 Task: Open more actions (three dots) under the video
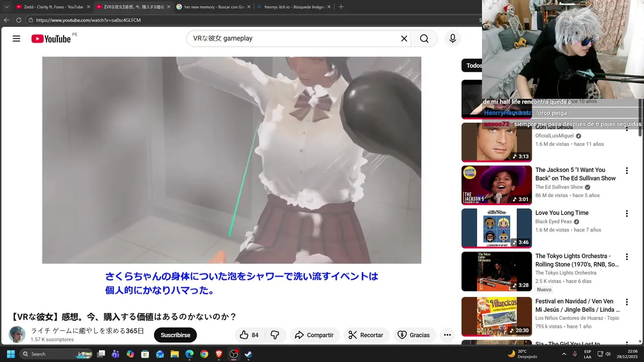coord(447,335)
